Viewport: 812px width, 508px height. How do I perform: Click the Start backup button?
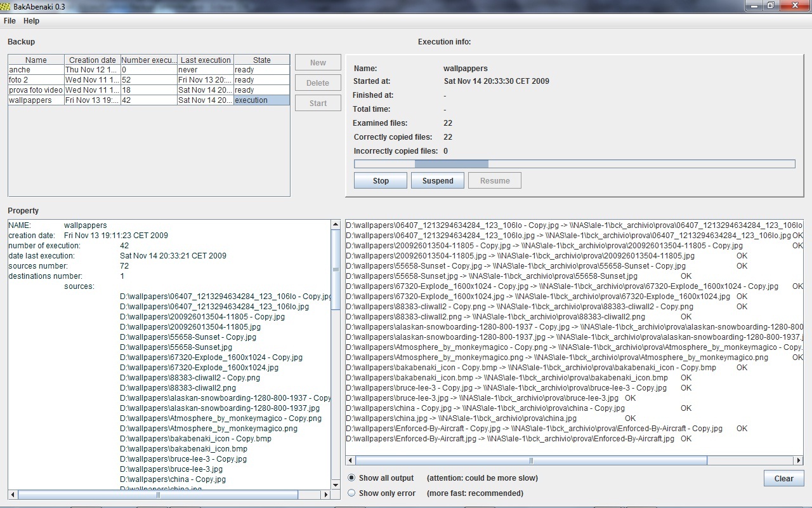pos(318,103)
